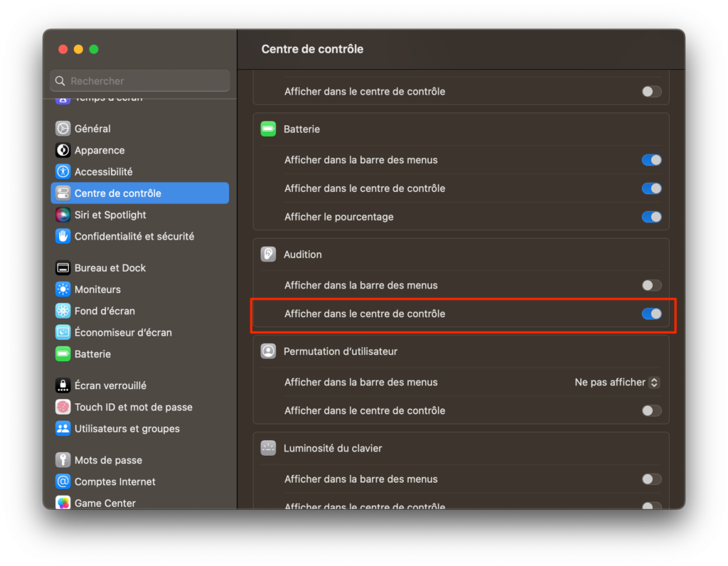Enable Permutation d'utilisateur in control center
This screenshot has width=728, height=566.
click(x=651, y=410)
